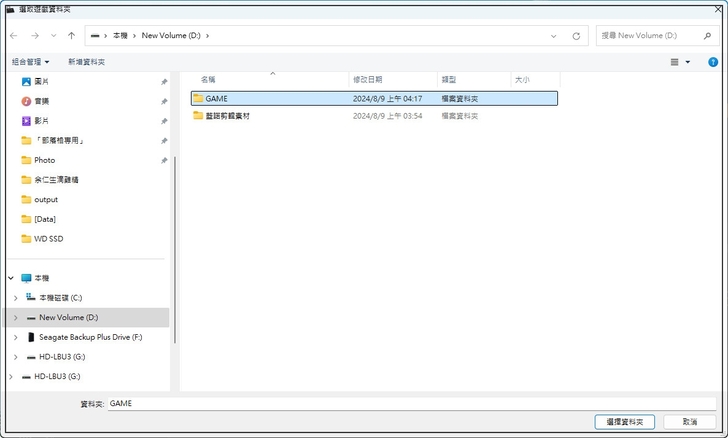
Task: Click 新增資料夾 to create new folder
Action: (86, 62)
